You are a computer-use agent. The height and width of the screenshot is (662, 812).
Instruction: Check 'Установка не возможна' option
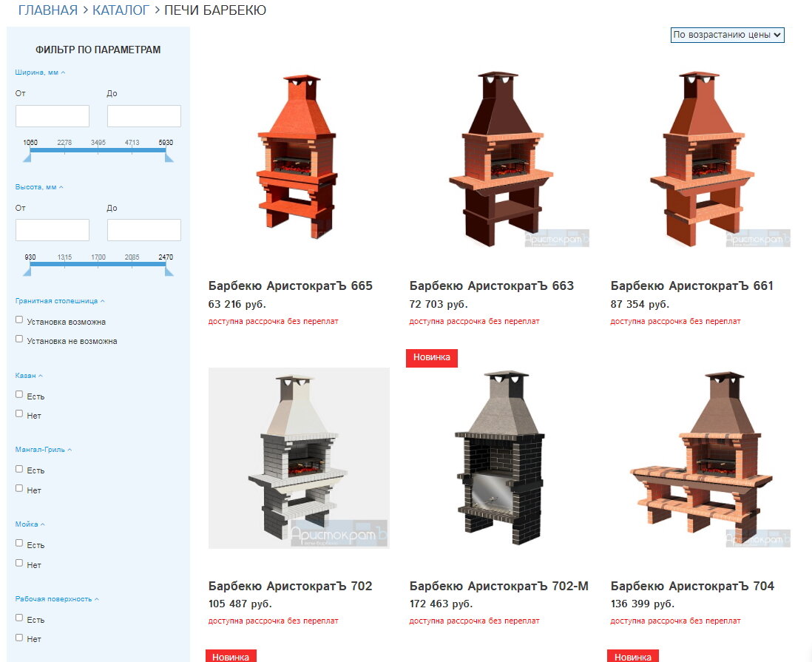pos(19,340)
